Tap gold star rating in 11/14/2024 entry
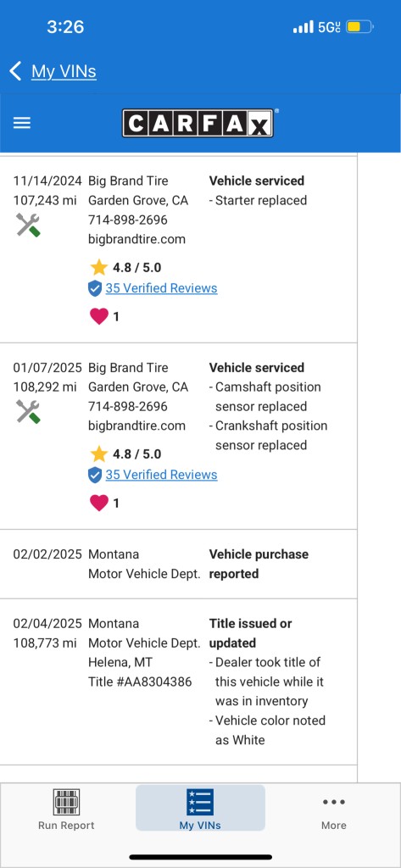Screen dimensions: 401x868 click(x=98, y=267)
